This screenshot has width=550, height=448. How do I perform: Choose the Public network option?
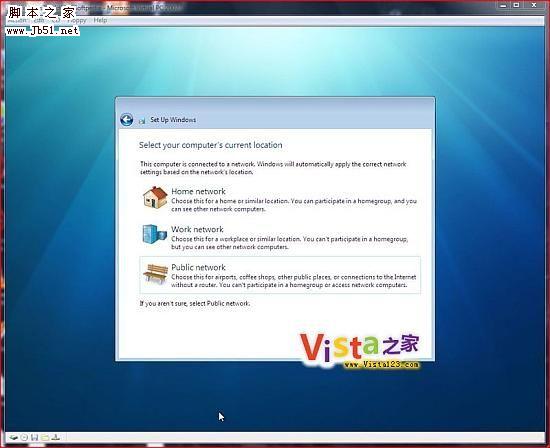(280, 275)
